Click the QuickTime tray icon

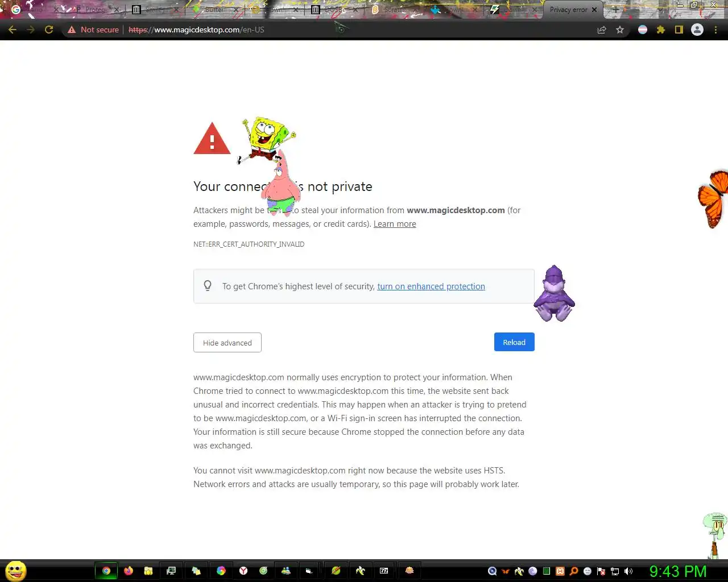(492, 571)
